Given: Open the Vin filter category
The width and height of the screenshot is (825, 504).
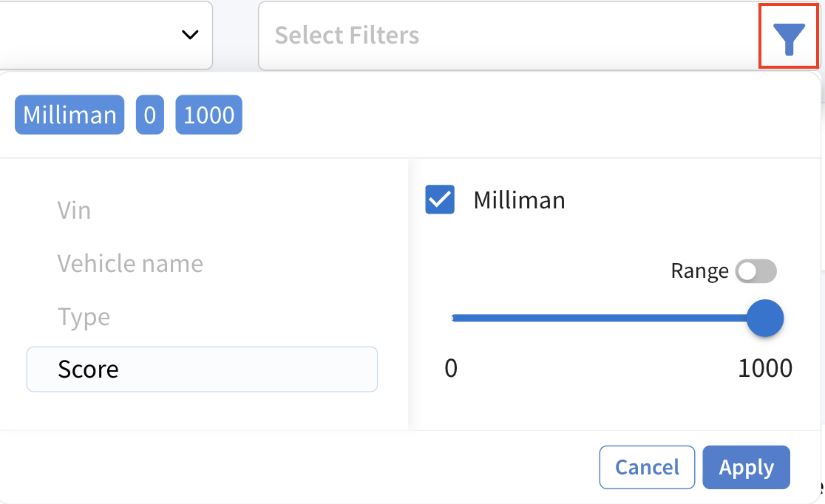Looking at the screenshot, I should point(74,211).
